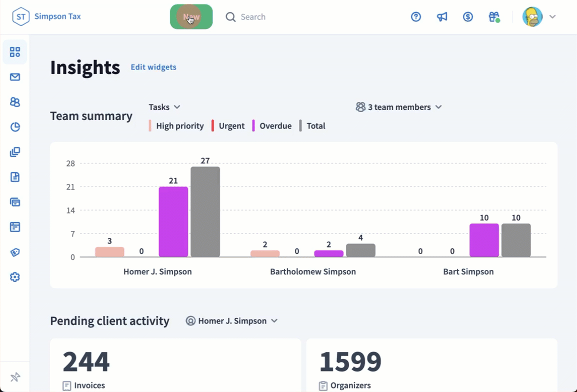Viewport: 577px width, 392px height.
Task: Open the Insights dashboard sidebar icon
Action: click(15, 52)
